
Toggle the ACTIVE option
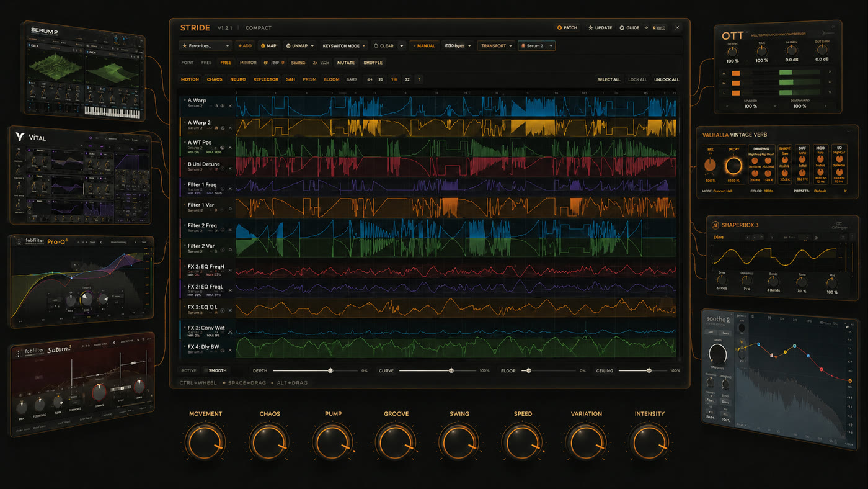point(188,370)
